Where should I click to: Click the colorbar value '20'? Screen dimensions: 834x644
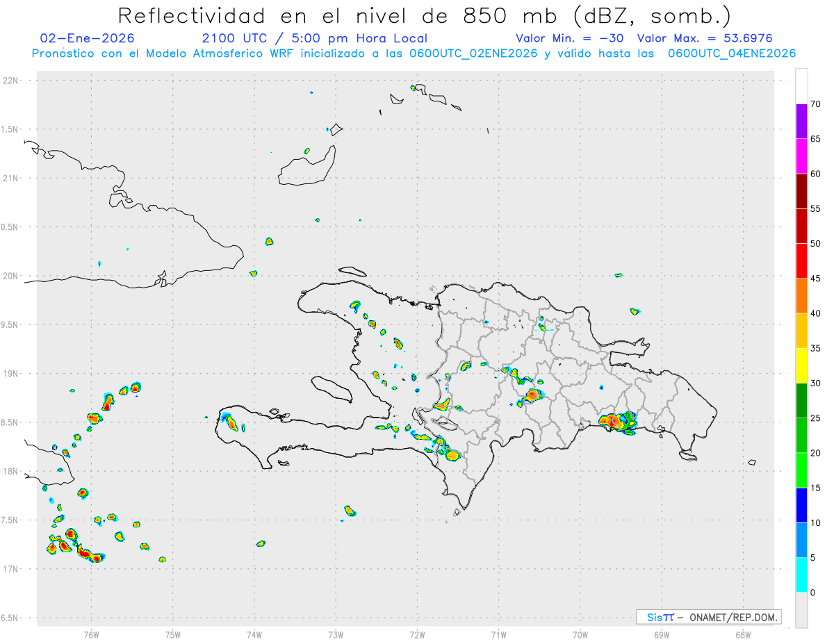pyautogui.click(x=816, y=453)
